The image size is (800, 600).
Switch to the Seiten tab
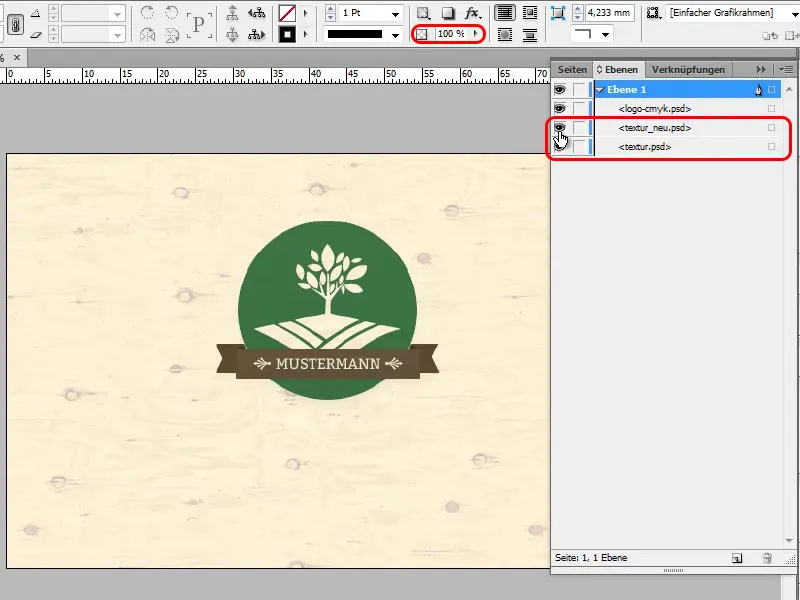pos(572,69)
